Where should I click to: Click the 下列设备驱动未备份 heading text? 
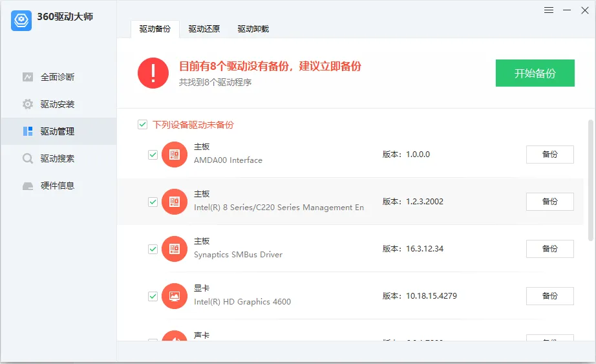[x=193, y=125]
